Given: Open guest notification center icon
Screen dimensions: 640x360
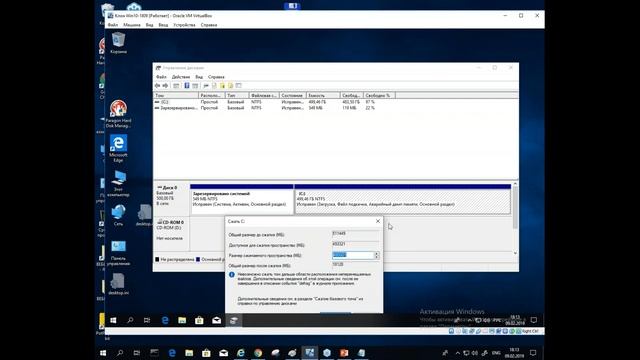Looking at the screenshot, I should click(x=533, y=320).
